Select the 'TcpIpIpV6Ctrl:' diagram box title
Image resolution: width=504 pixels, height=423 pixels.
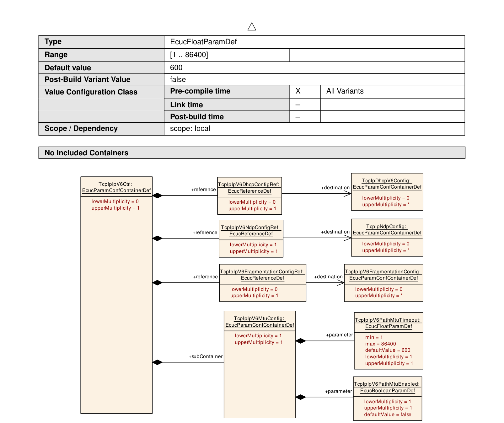(x=116, y=184)
